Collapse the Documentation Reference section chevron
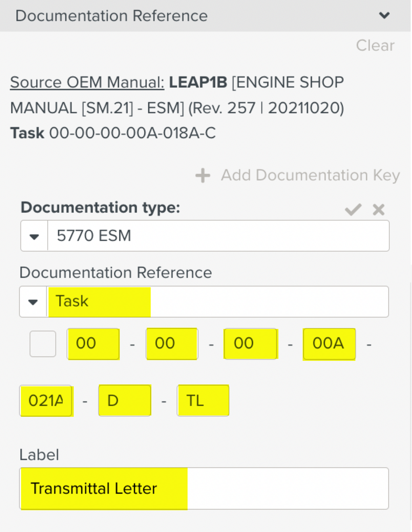Screen dimensions: 412x532 coord(384,16)
